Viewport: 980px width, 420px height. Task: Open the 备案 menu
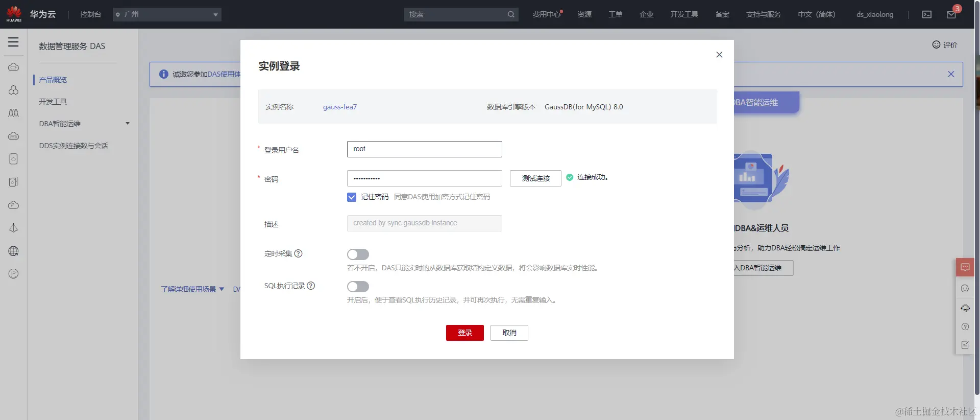tap(722, 14)
